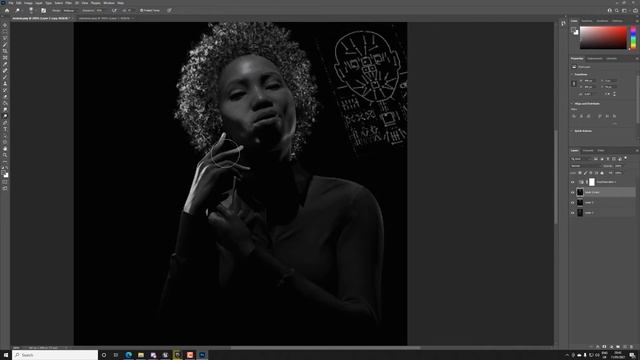Open the layer filter kind dropdown
The image size is (640, 360).
[x=581, y=159]
